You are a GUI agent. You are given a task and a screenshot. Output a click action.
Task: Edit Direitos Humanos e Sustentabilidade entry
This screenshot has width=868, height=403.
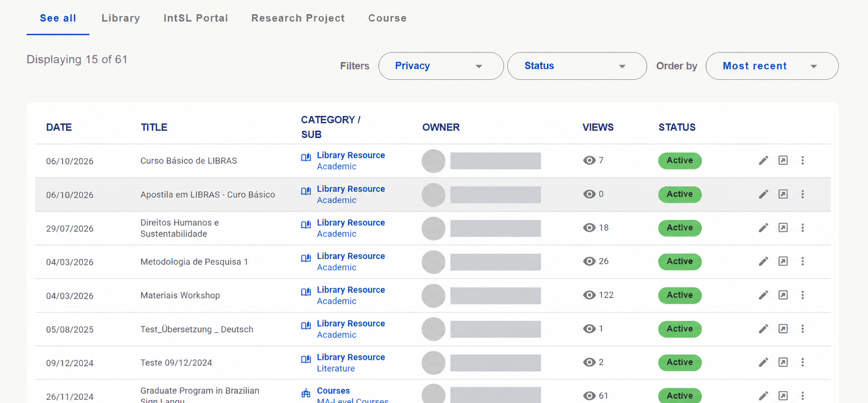(x=763, y=228)
